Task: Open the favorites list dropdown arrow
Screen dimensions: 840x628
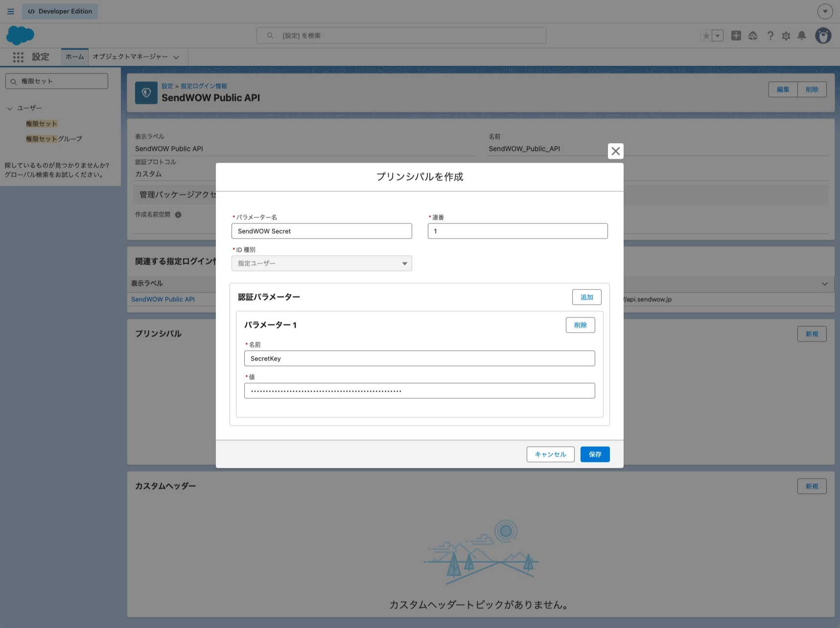Action: [x=718, y=36]
